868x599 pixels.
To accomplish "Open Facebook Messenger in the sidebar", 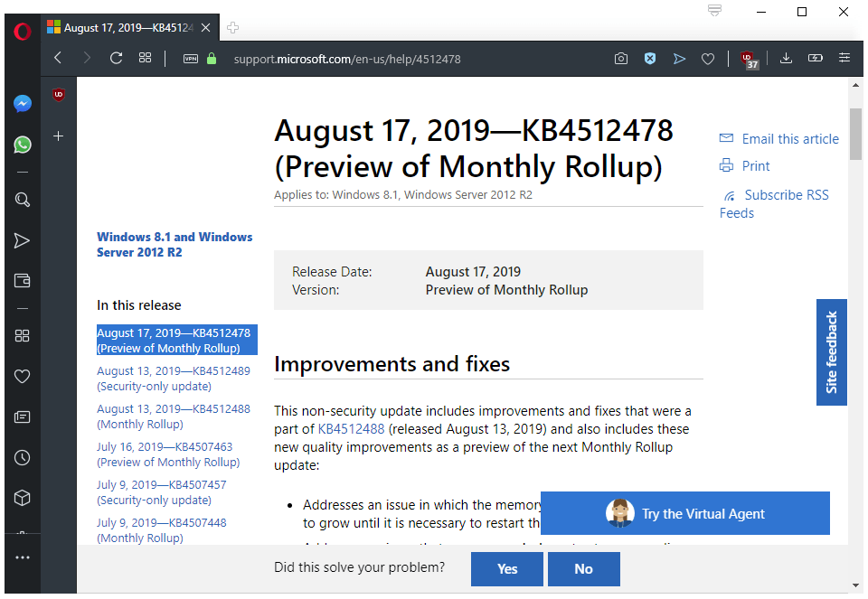I will 22,103.
